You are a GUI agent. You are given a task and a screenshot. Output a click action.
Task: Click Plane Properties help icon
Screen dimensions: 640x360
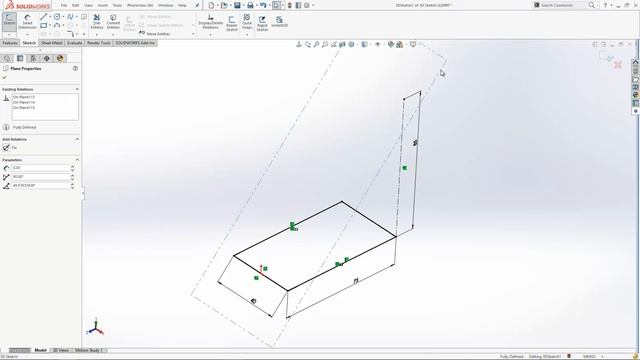point(75,69)
